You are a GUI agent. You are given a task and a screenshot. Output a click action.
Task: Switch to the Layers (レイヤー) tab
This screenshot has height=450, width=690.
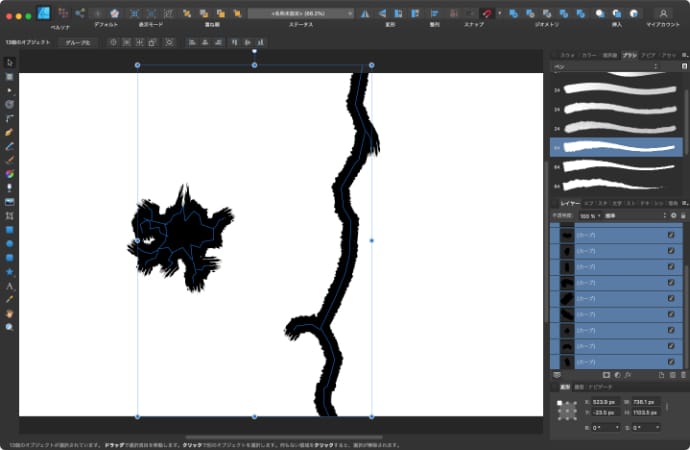click(569, 203)
